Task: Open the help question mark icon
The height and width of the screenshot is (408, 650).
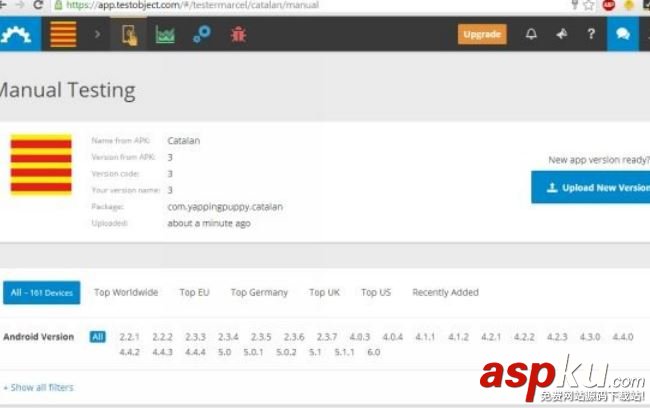Action: 591,34
